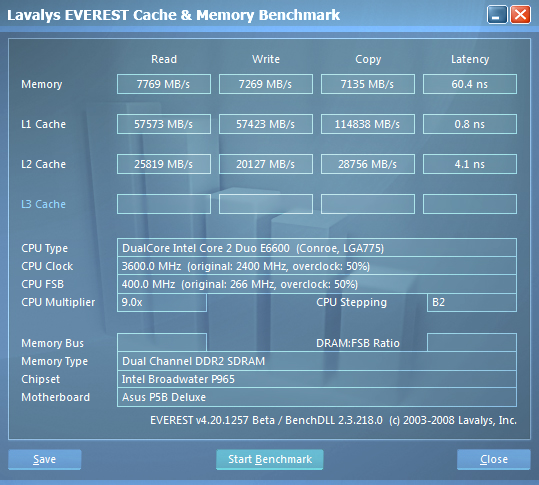
Task: Select the L2 Cache Write 20127 MB/s field
Action: pos(266,164)
